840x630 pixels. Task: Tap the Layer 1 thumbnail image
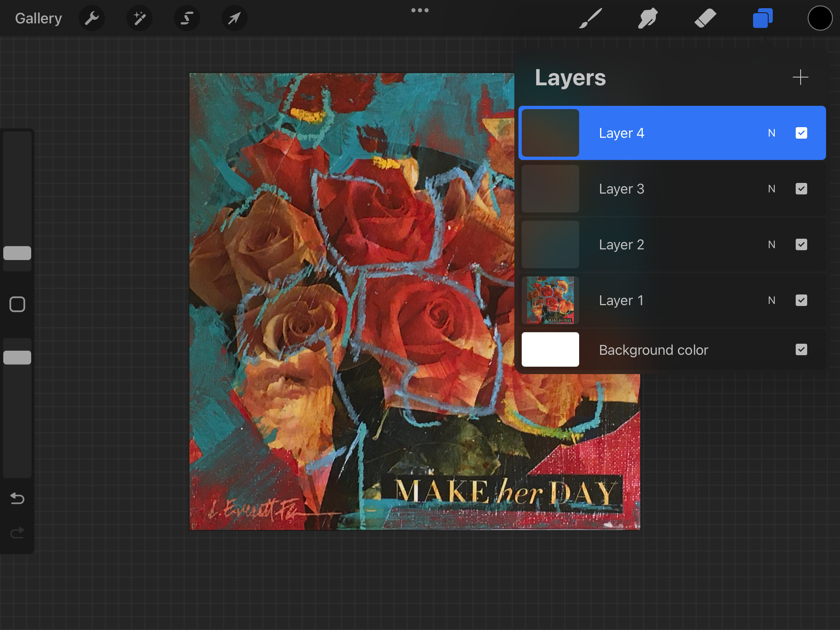pos(550,300)
